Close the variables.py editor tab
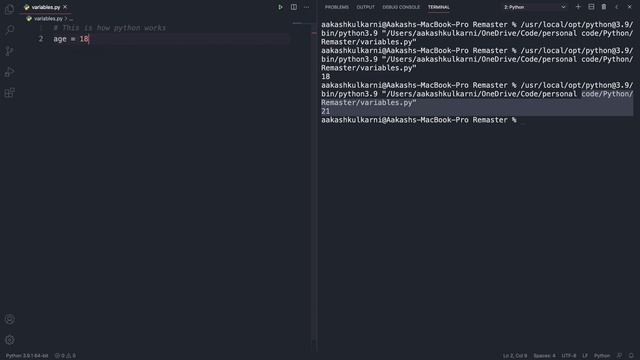The height and width of the screenshot is (360, 640). pyautogui.click(x=65, y=7)
